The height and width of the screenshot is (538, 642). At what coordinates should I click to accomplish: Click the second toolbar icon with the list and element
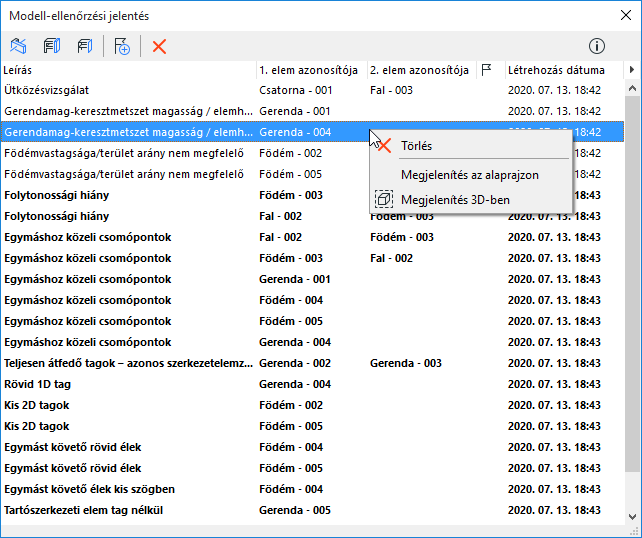(52, 46)
